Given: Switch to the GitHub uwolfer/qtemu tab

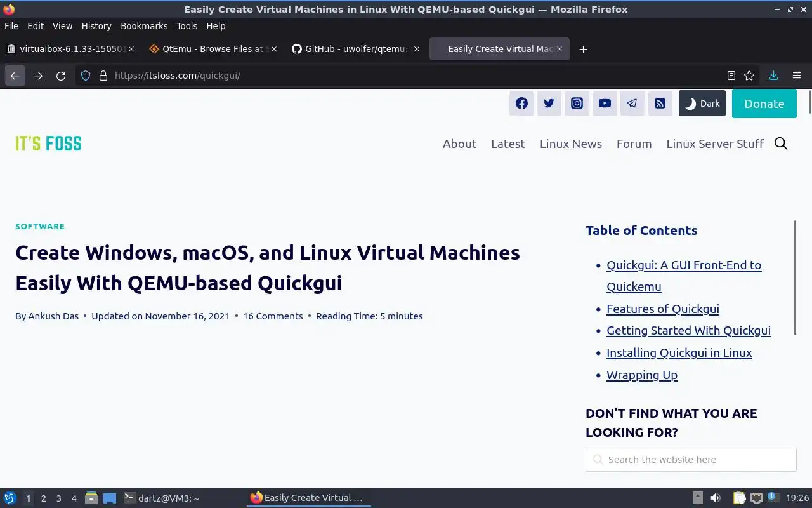Looking at the screenshot, I should tap(355, 49).
